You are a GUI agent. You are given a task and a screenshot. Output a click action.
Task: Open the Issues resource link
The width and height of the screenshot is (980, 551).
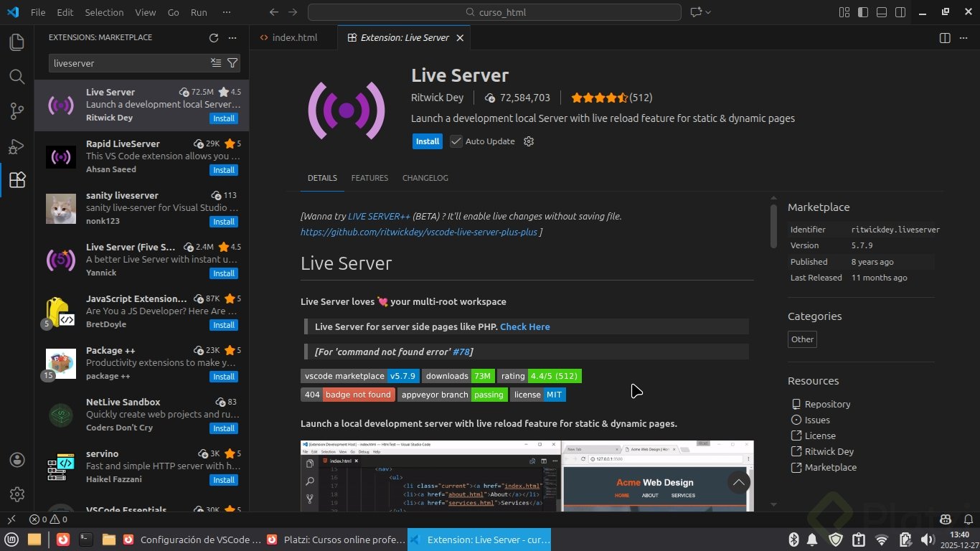coord(817,420)
